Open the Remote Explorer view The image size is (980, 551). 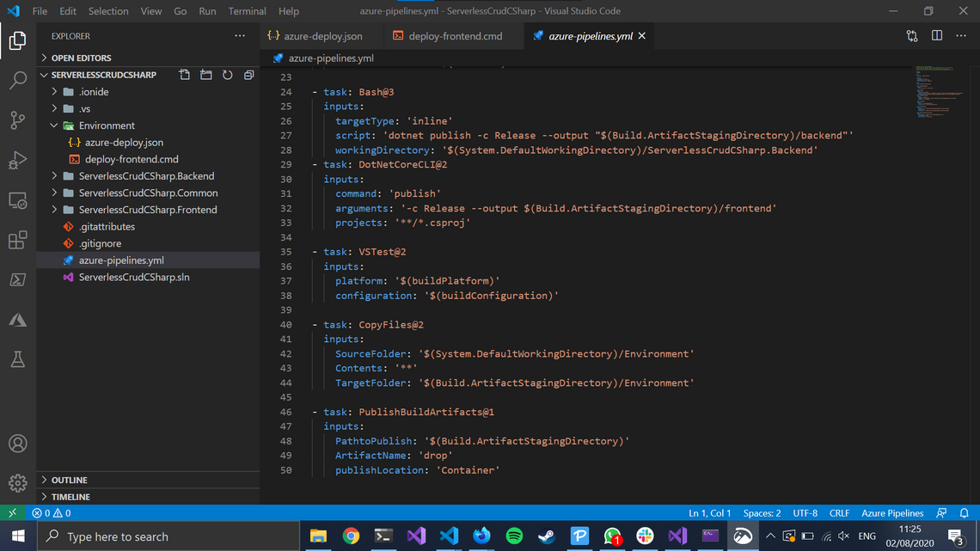coord(17,200)
